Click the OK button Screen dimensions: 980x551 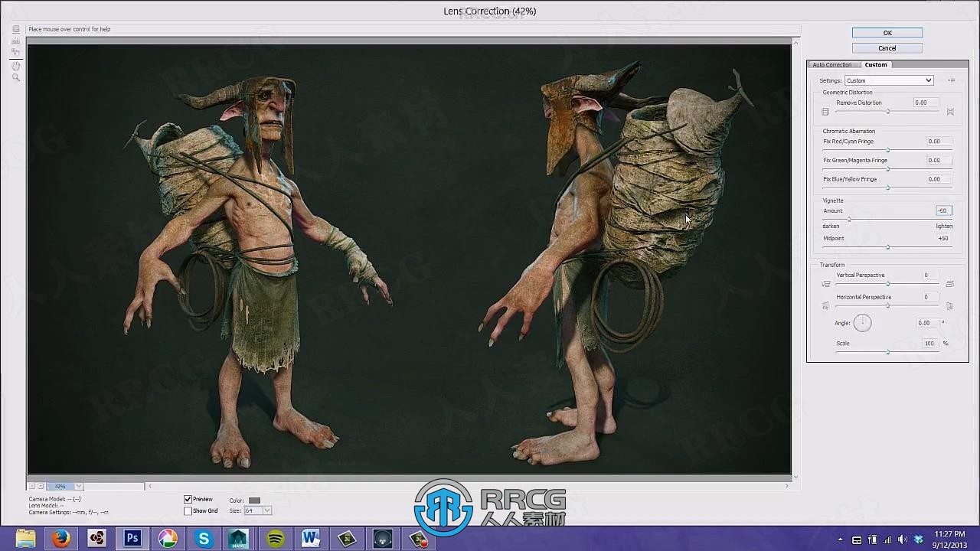point(887,33)
